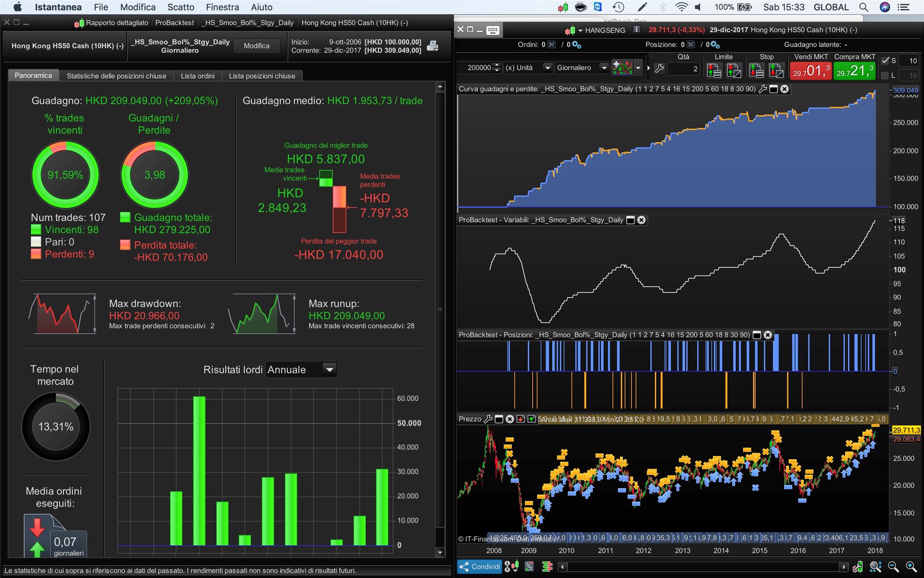Close the ProBacktest Variabili panel

[x=641, y=220]
